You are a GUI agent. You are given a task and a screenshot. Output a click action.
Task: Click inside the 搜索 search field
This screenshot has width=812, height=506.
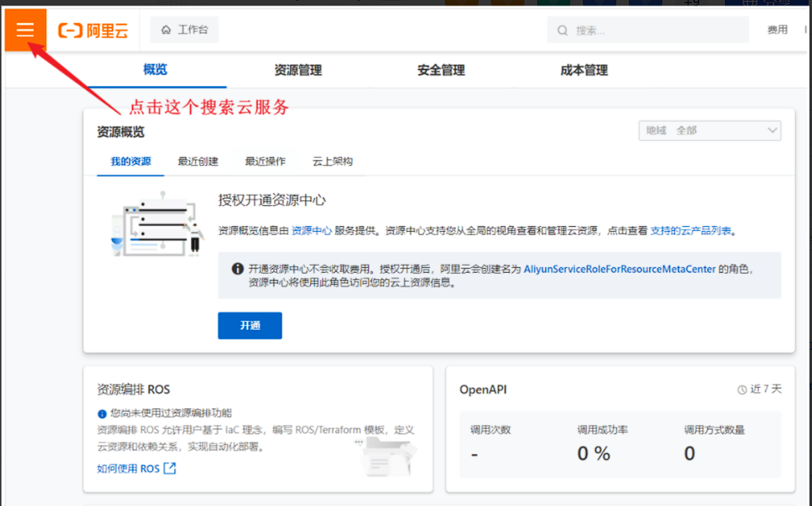point(648,30)
